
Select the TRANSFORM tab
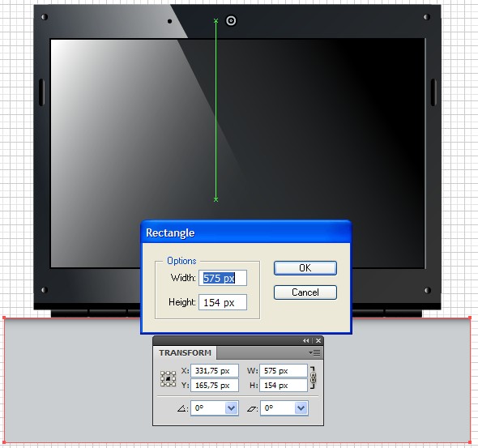point(185,352)
